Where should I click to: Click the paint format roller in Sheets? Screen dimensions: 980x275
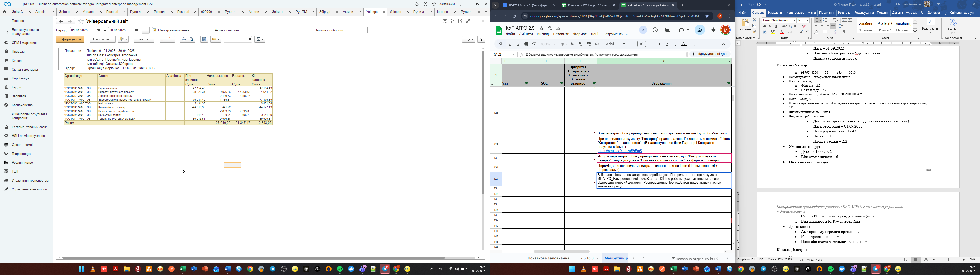click(x=534, y=44)
